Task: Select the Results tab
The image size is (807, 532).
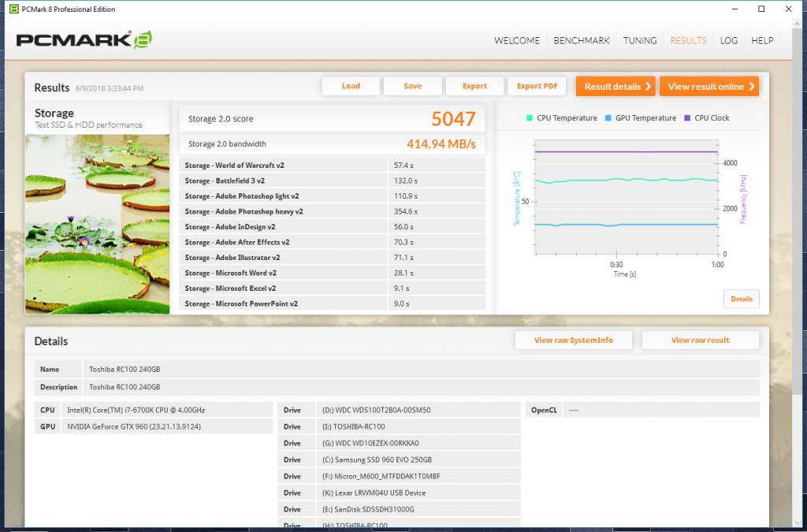Action: tap(688, 41)
